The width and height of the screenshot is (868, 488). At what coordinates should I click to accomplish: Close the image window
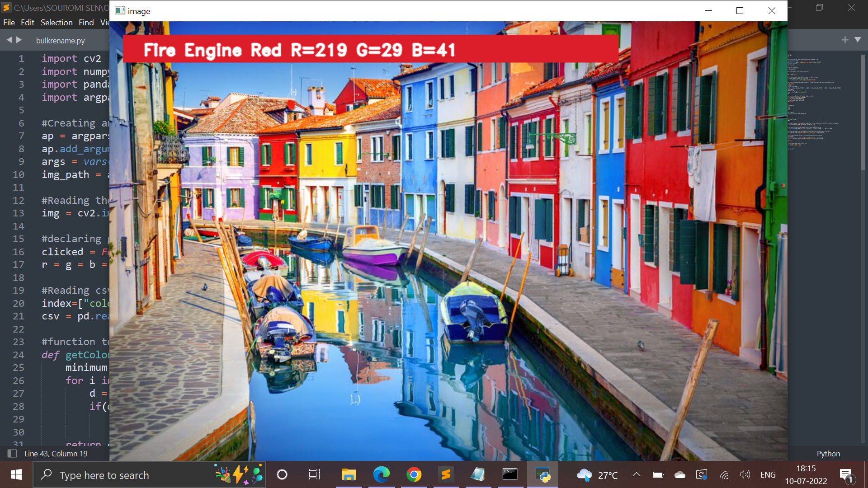[x=772, y=10]
